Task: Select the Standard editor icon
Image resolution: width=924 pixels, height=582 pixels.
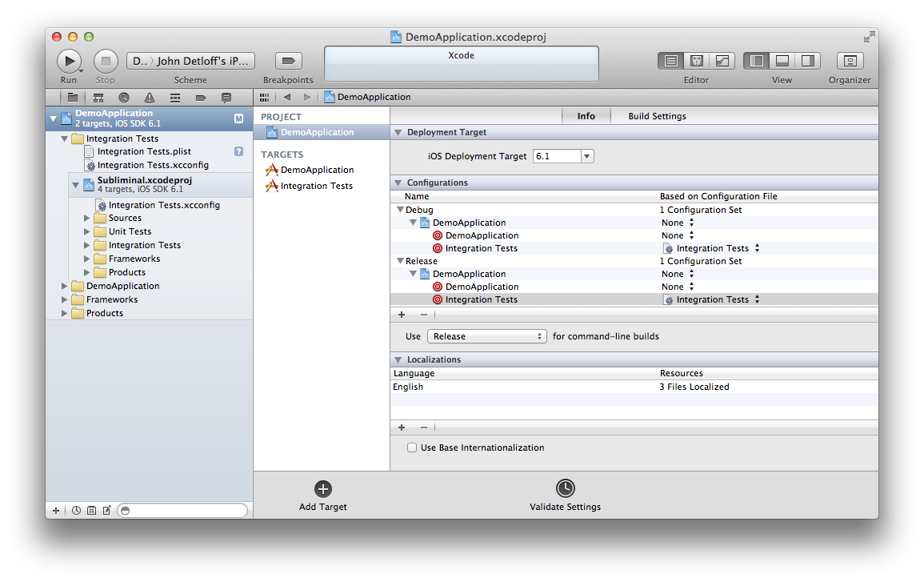Action: click(671, 61)
